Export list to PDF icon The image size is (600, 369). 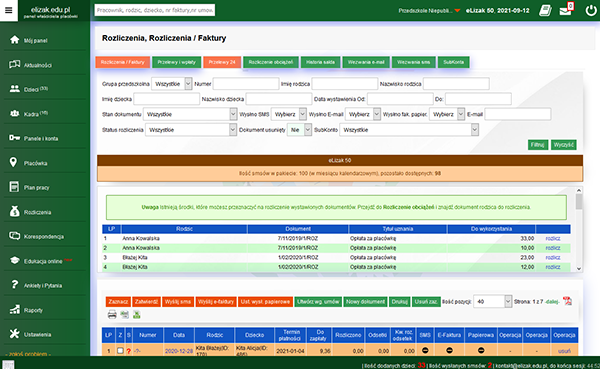(567, 301)
